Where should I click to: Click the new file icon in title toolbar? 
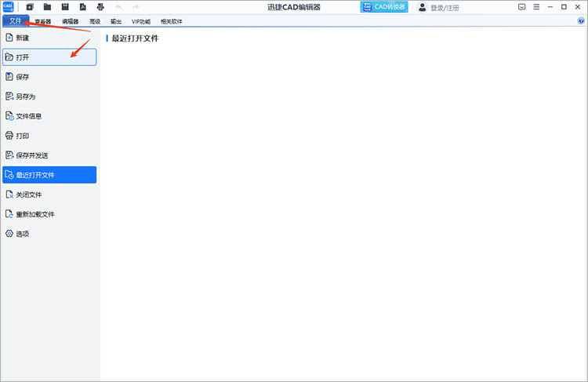(30, 7)
